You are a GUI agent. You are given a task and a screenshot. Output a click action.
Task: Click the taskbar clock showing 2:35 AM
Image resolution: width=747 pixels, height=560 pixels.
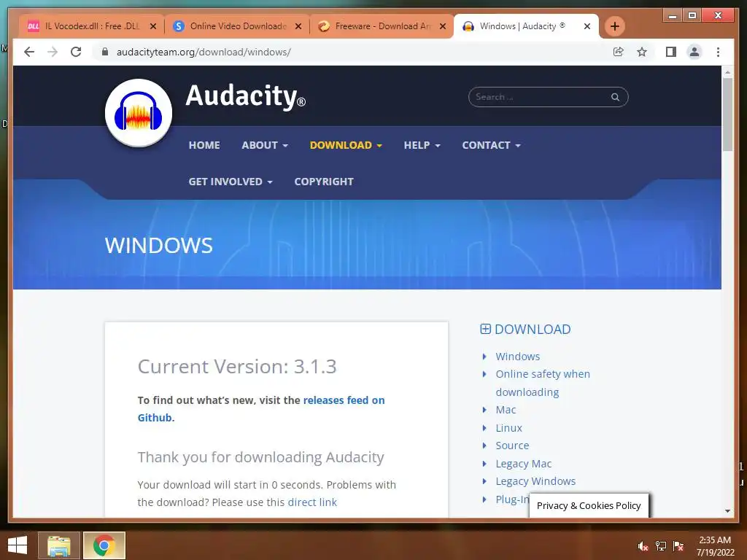[x=715, y=546]
